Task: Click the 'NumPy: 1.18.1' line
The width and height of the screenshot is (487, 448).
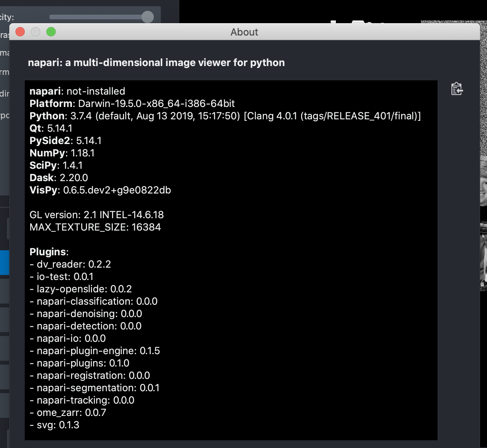Action: tap(62, 153)
